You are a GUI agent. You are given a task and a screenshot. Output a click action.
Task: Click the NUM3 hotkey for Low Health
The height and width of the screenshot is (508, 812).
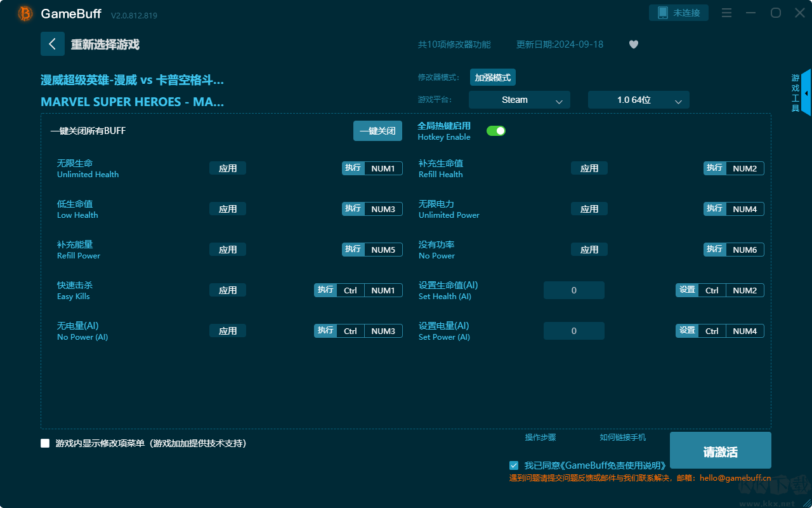pos(383,209)
